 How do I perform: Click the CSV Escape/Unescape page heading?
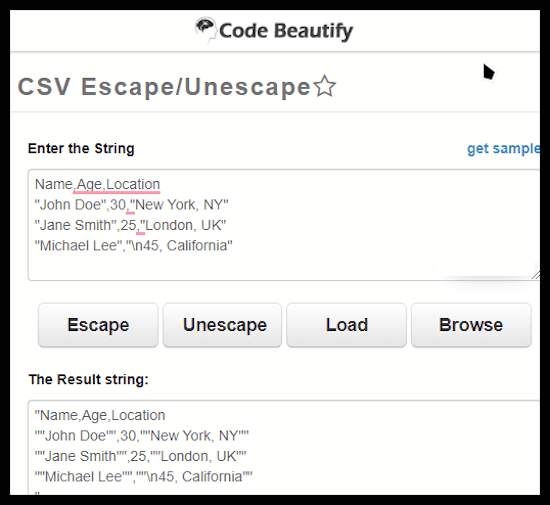pyautogui.click(x=165, y=87)
